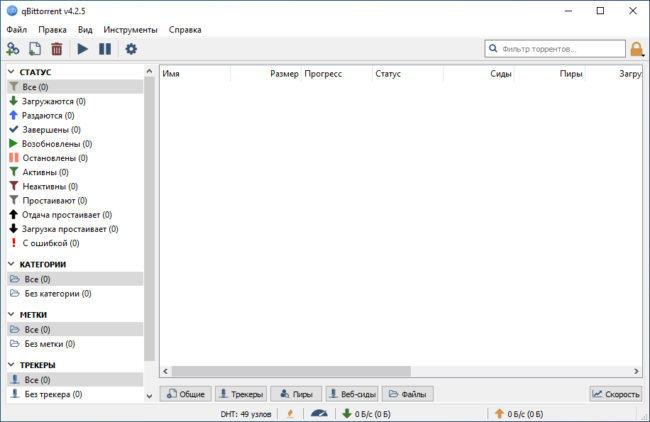Image resolution: width=650 pixels, height=422 pixels.
Task: Click the connection status flame icon
Action: tap(290, 413)
